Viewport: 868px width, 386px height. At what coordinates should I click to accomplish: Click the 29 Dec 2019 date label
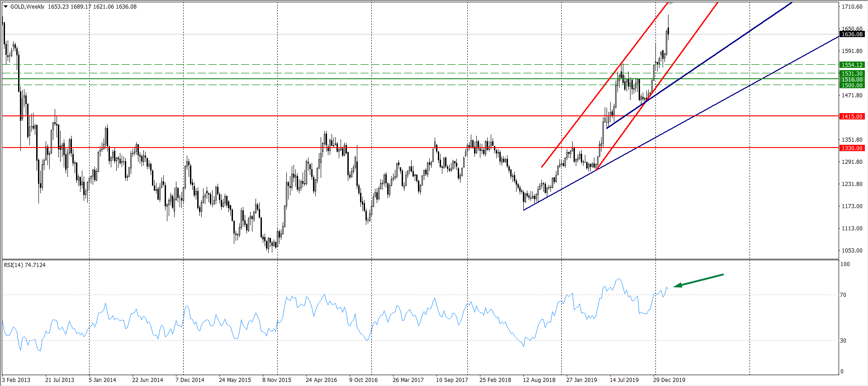click(669, 380)
